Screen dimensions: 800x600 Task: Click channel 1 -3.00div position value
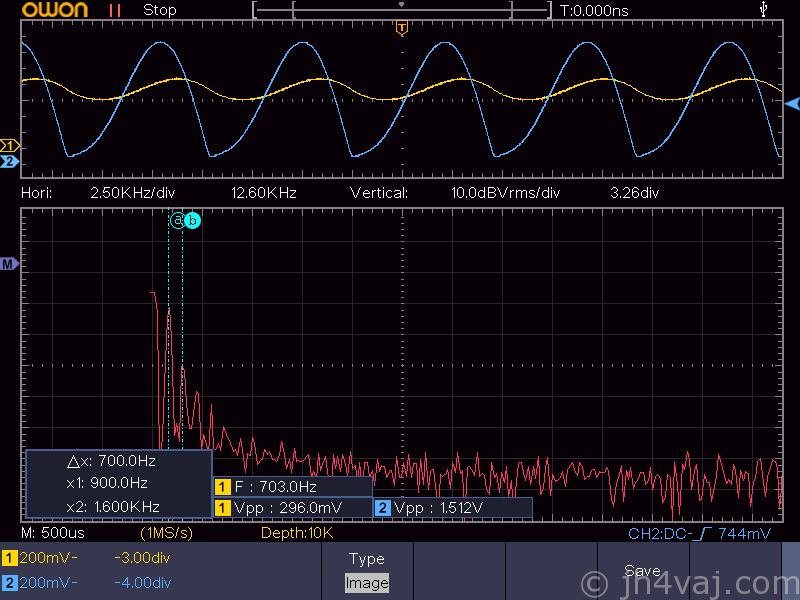(x=142, y=558)
